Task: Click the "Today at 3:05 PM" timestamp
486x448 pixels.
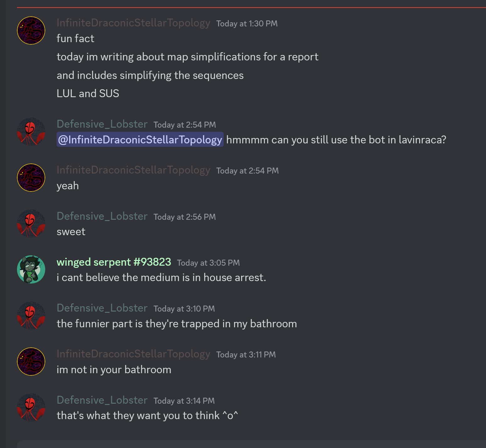Action: [208, 263]
